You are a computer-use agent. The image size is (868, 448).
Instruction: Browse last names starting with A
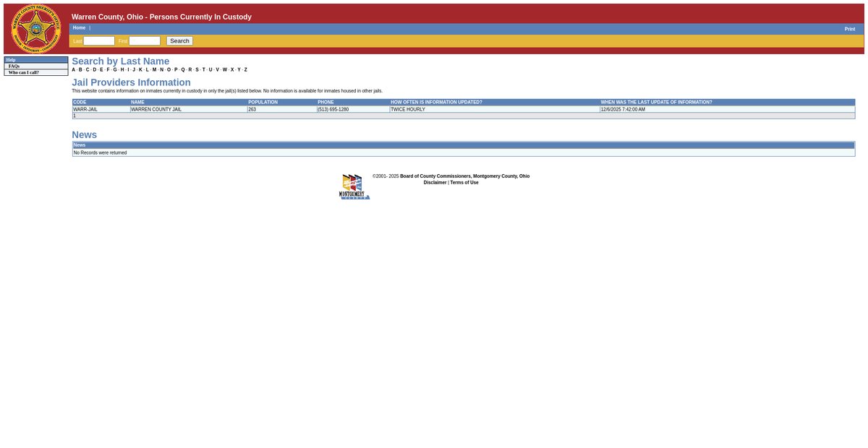coord(74,70)
